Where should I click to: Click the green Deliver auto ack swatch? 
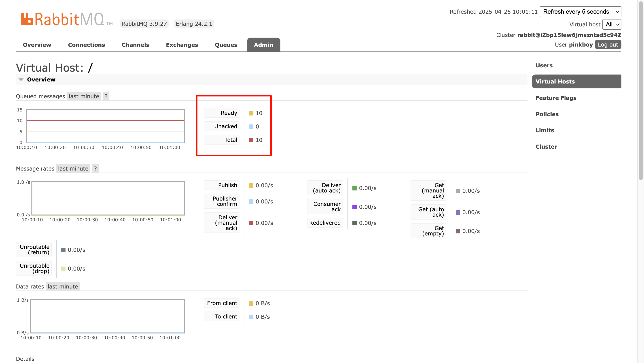point(354,188)
